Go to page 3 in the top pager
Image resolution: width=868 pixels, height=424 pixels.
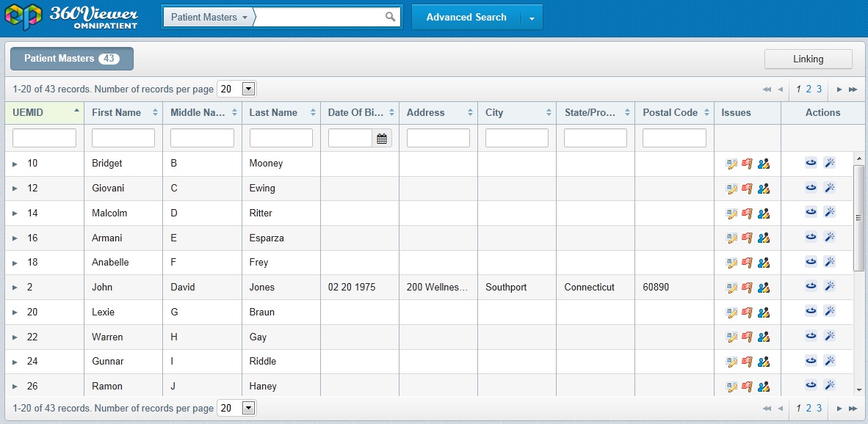click(x=819, y=89)
